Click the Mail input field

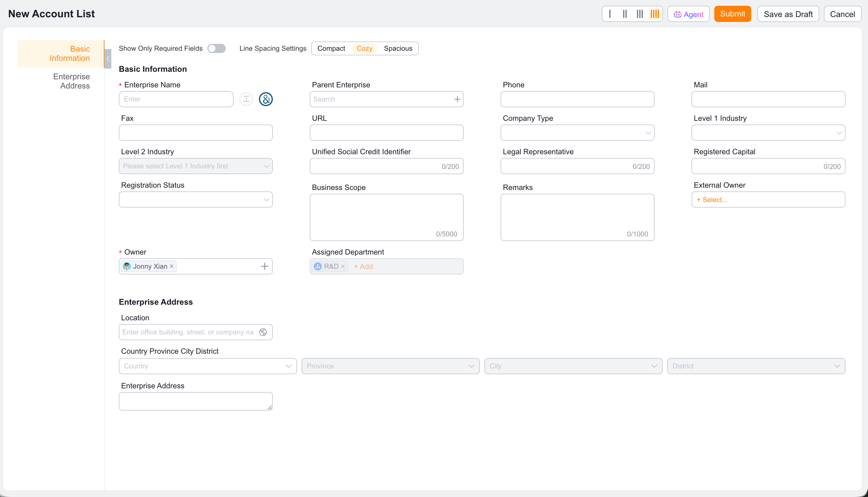point(768,99)
